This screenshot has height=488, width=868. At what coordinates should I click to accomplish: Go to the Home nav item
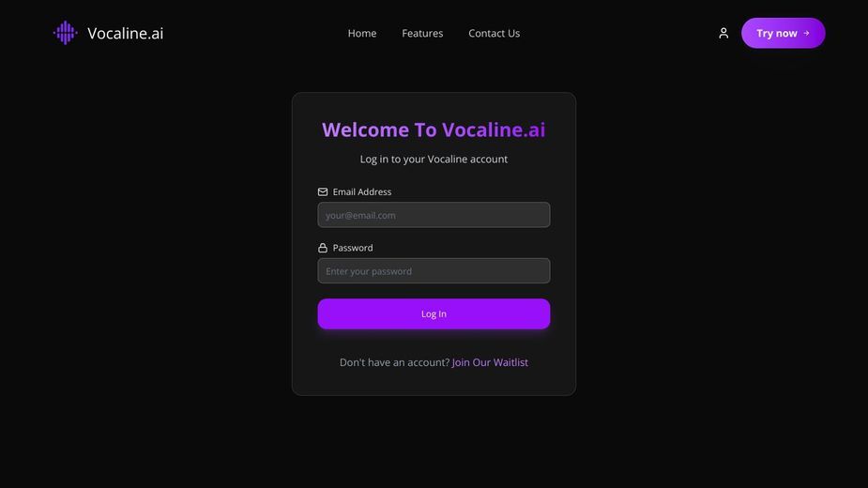tap(362, 33)
